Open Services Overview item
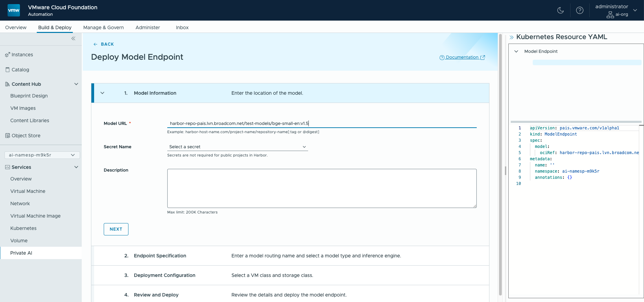The height and width of the screenshot is (302, 644). (21, 179)
